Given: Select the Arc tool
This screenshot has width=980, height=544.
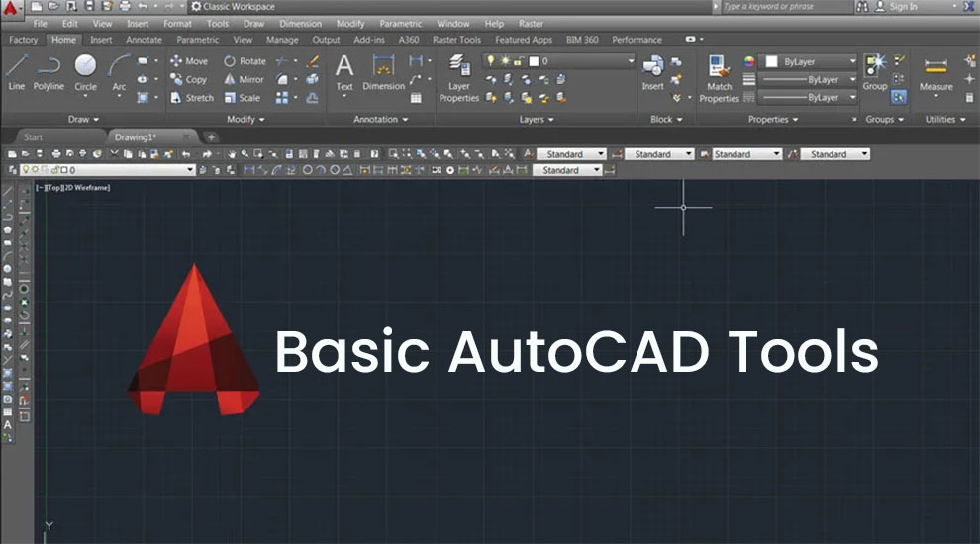Looking at the screenshot, I should click(119, 74).
